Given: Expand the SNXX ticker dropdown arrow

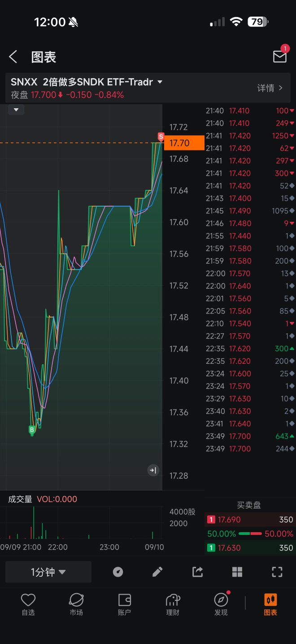Looking at the screenshot, I should [x=160, y=82].
